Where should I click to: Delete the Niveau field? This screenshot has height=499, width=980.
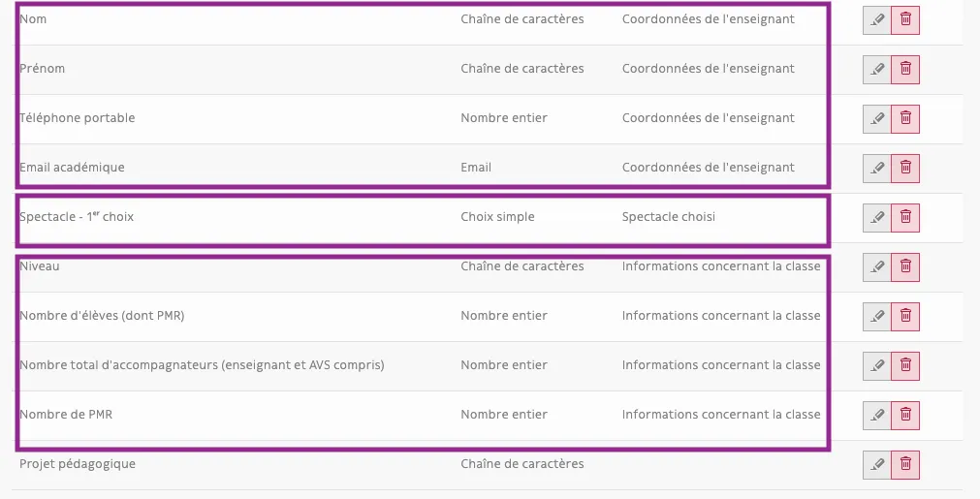click(x=905, y=266)
